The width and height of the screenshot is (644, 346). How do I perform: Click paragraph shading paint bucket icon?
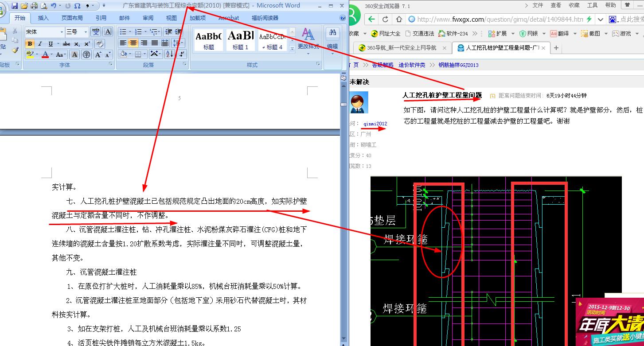[x=124, y=54]
